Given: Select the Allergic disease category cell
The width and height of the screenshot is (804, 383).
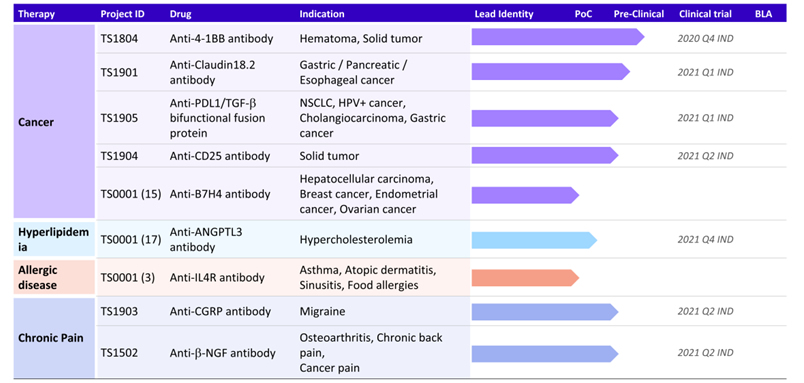Looking at the screenshot, I should click(x=54, y=277).
